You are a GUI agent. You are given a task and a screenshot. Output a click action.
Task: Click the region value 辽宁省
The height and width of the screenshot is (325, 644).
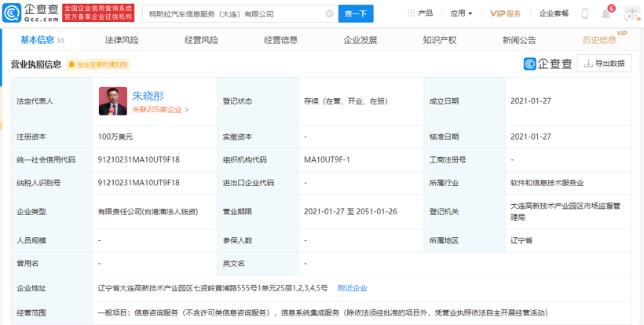521,240
